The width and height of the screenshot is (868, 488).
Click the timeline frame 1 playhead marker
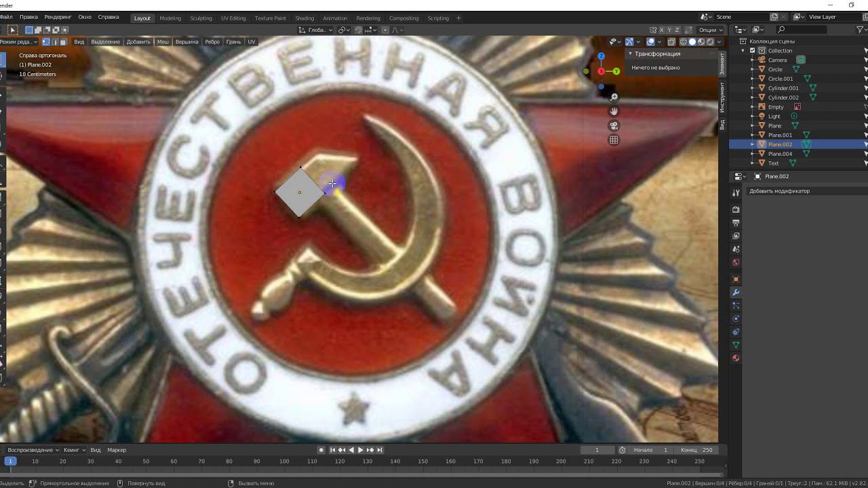coord(9,462)
